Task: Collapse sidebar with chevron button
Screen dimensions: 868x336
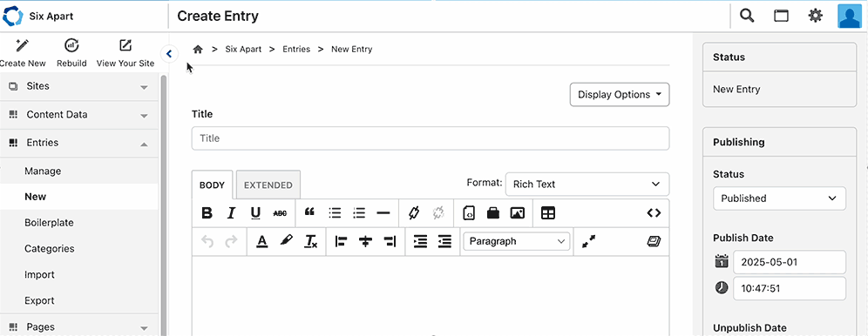Action: [x=169, y=54]
